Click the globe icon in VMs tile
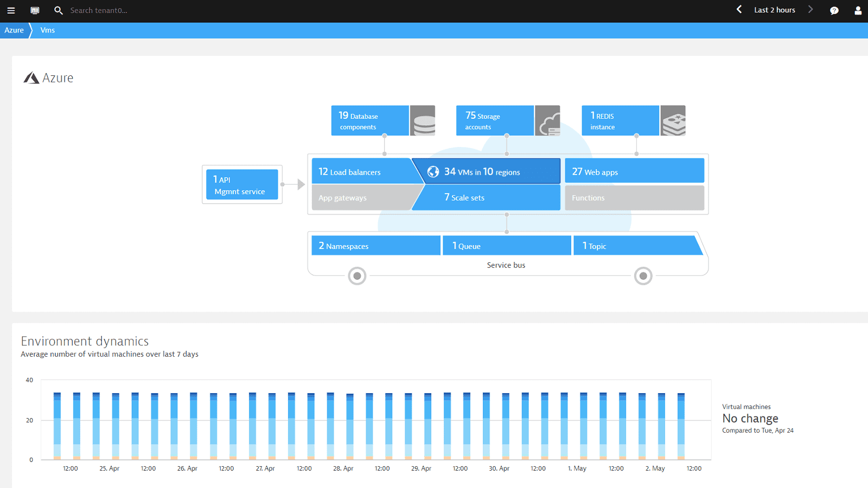868x488 pixels. 433,172
